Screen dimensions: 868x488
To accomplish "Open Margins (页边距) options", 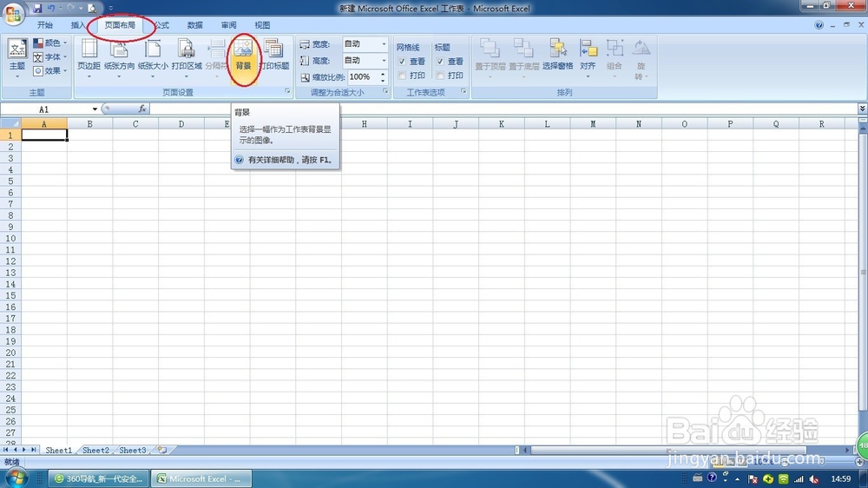I will 89,58.
